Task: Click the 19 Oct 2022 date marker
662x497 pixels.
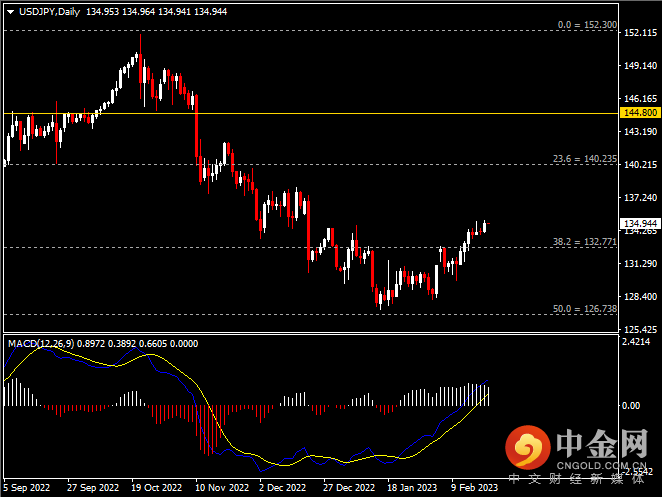Action: coord(158,489)
